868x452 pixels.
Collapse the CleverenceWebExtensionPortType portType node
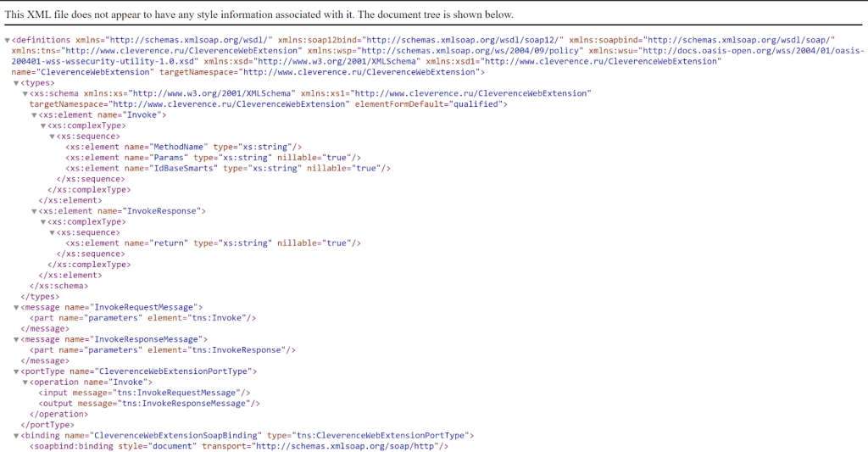pyautogui.click(x=16, y=371)
